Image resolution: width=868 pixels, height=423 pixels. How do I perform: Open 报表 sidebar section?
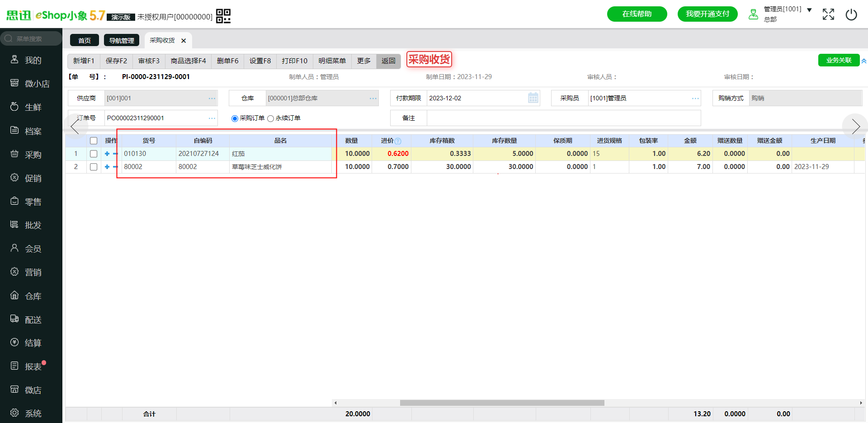pyautogui.click(x=31, y=367)
